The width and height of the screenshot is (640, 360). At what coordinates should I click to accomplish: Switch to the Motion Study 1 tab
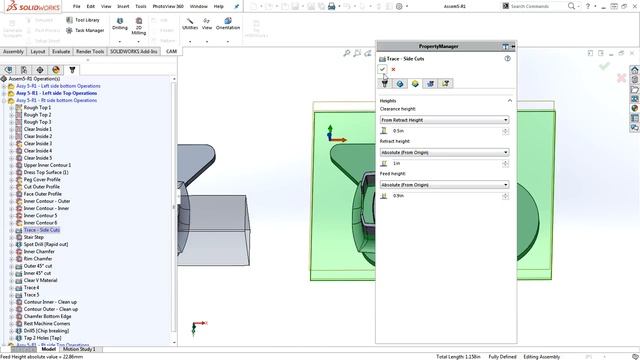(x=79, y=349)
